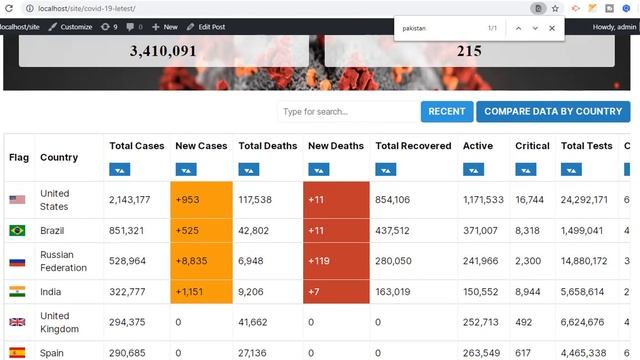Screen dimensions: 640x360
Task: Click the red '+7' new deaths cell
Action: [x=336, y=292]
